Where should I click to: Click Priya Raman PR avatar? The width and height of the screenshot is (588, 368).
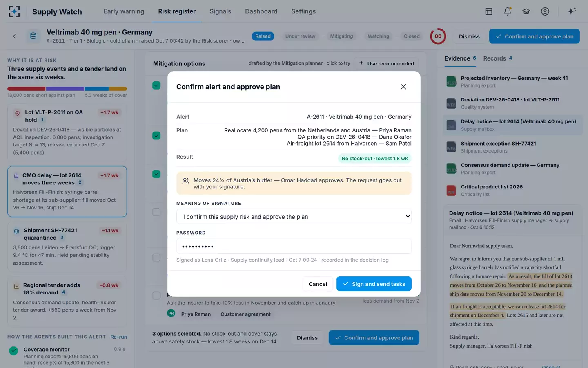click(x=171, y=313)
